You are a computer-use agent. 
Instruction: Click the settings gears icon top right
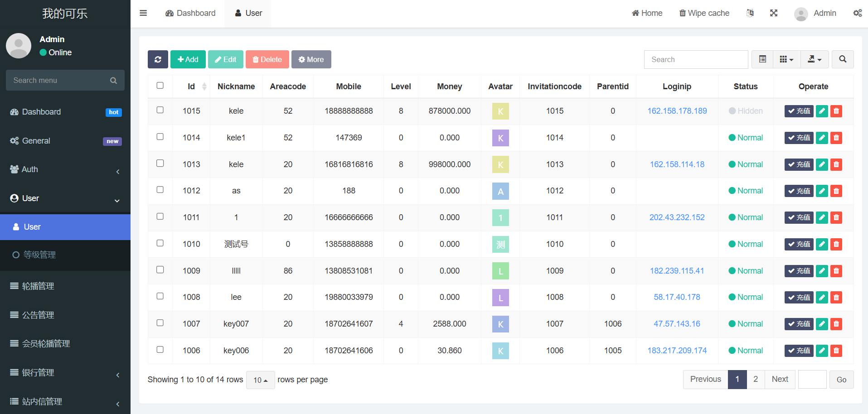click(x=857, y=13)
